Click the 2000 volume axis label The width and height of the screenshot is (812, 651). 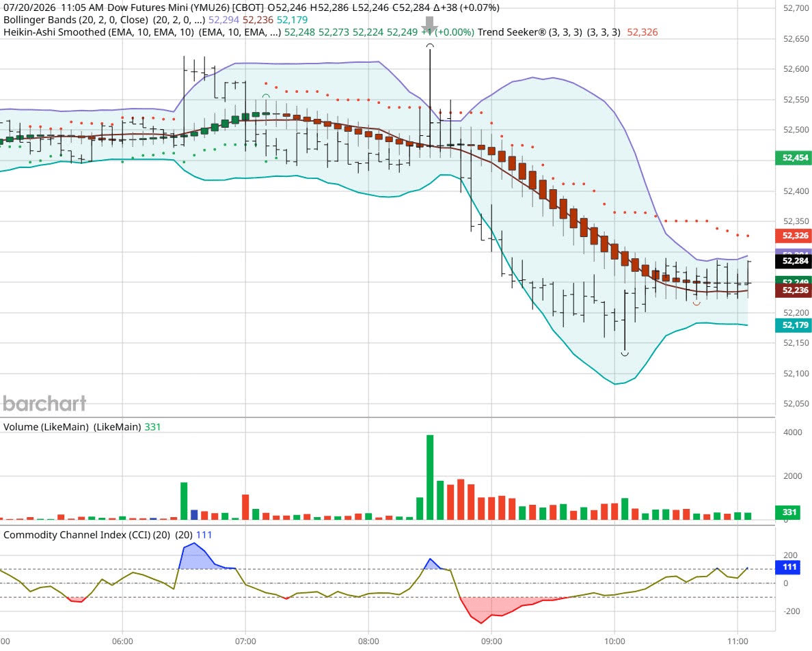click(793, 476)
